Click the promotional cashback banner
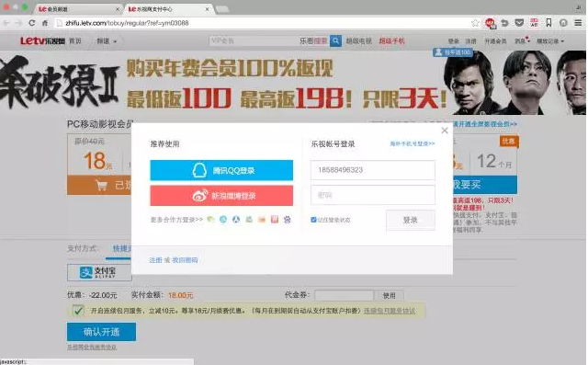The width and height of the screenshot is (588, 365). [293, 83]
